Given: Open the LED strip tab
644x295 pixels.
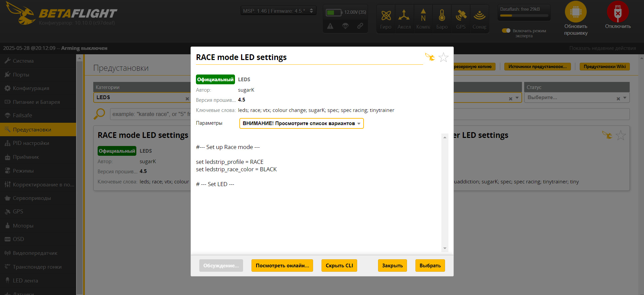Looking at the screenshot, I should [38, 281].
